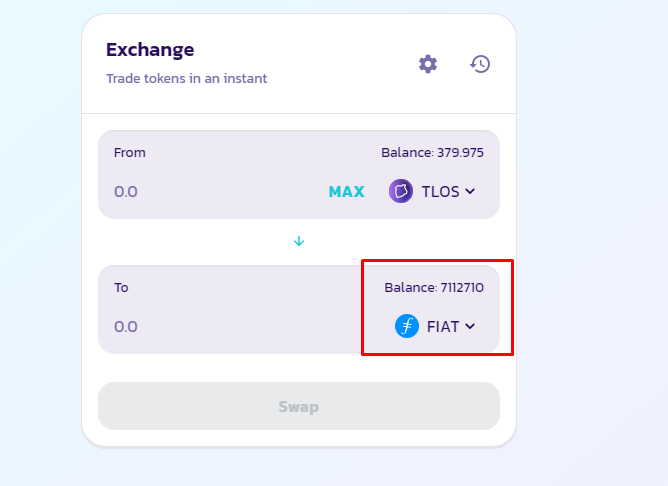Expand the FIAT token dropdown chevron

[470, 326]
